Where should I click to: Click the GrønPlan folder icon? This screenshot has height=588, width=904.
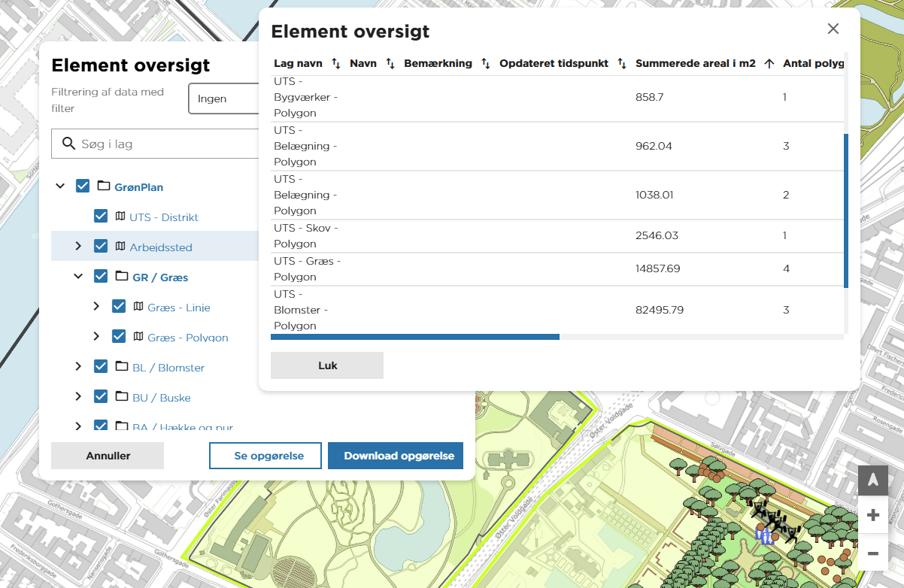[x=104, y=186]
